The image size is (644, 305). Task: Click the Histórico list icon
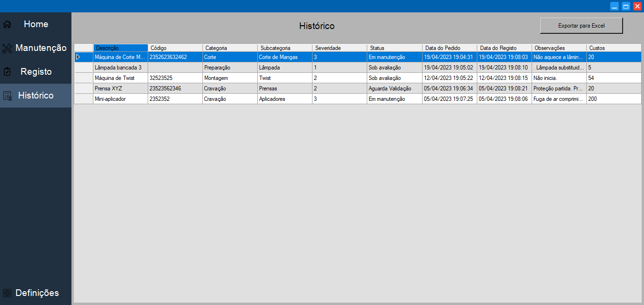pyautogui.click(x=7, y=95)
